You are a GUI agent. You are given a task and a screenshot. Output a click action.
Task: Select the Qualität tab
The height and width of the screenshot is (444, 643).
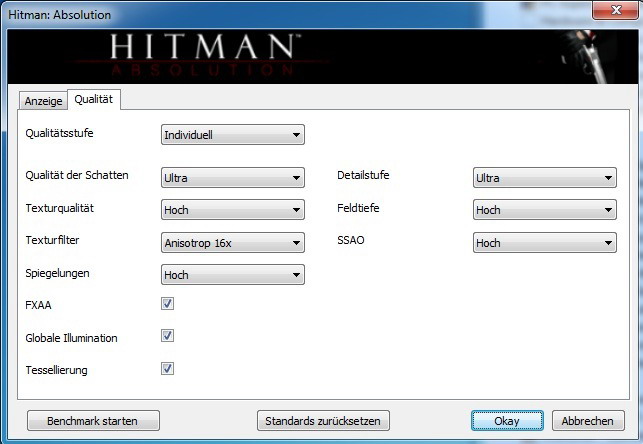94,99
